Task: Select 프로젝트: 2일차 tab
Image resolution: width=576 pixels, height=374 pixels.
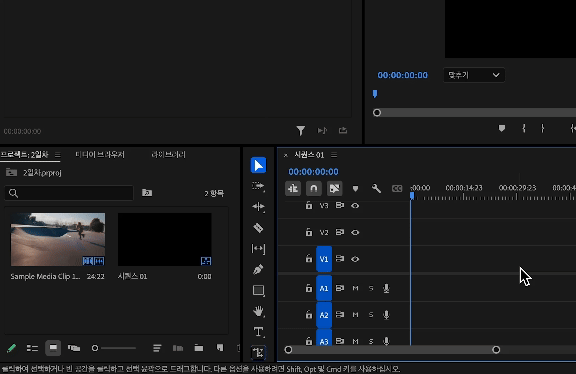Action: 25,155
